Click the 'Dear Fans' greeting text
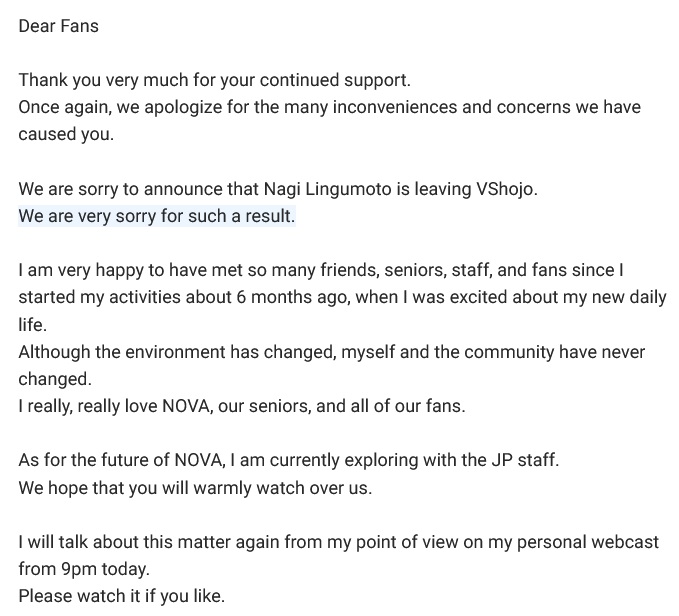 click(58, 26)
